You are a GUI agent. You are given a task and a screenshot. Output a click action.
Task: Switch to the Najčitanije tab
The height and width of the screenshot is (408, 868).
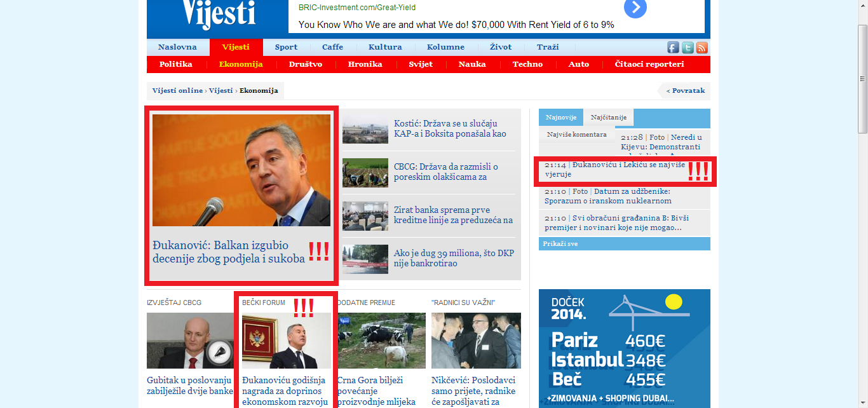click(608, 118)
